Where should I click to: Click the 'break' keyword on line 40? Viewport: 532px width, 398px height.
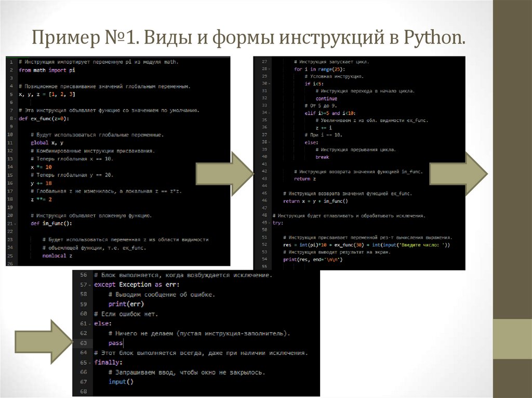(322, 157)
